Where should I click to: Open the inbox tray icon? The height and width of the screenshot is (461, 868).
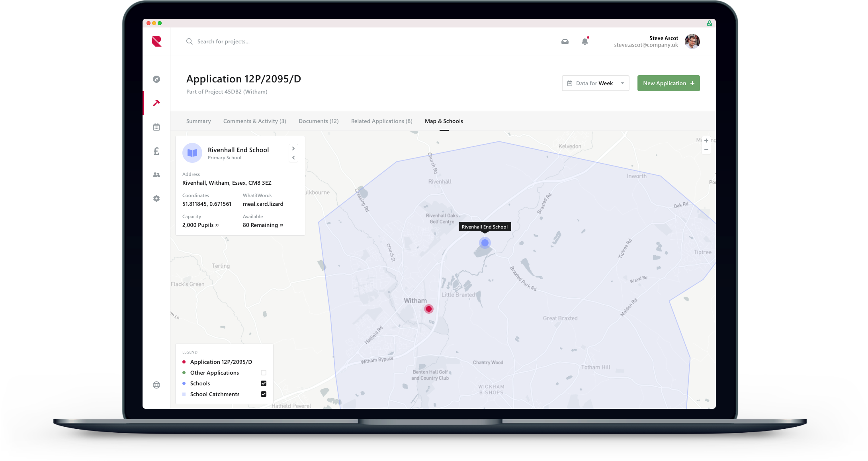(565, 41)
